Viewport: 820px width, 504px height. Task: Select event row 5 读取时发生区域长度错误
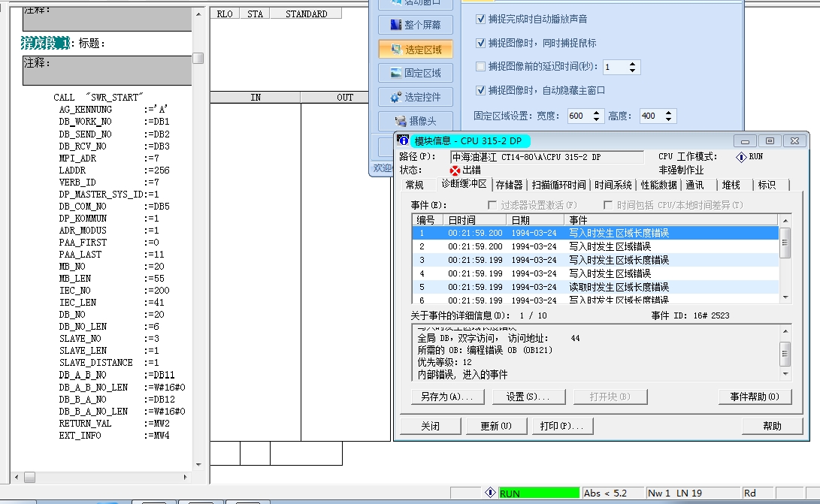pyautogui.click(x=595, y=287)
